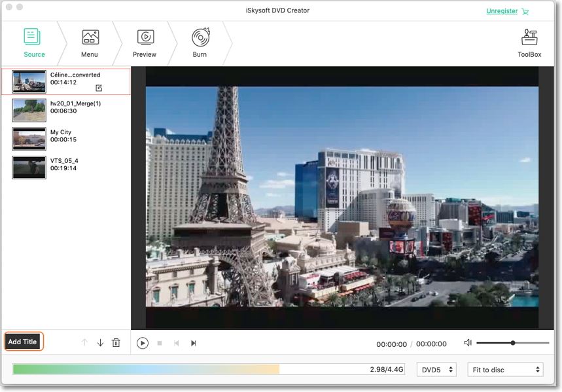Skip to next frame in preview
The width and height of the screenshot is (562, 392).
[x=193, y=342]
